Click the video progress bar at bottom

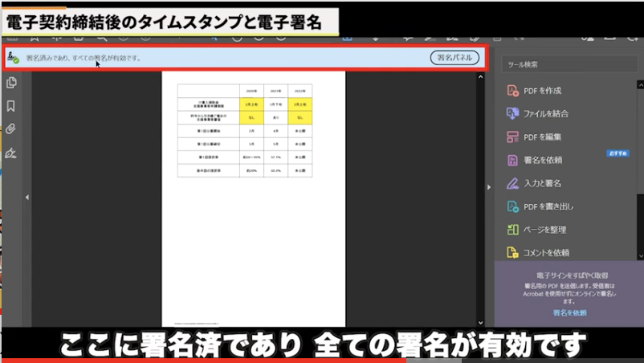click(321, 361)
